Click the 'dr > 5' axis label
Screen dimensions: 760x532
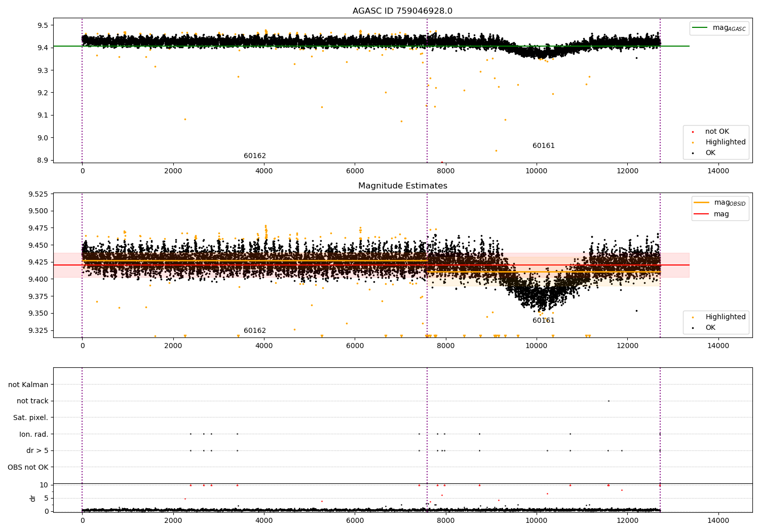tap(37, 451)
